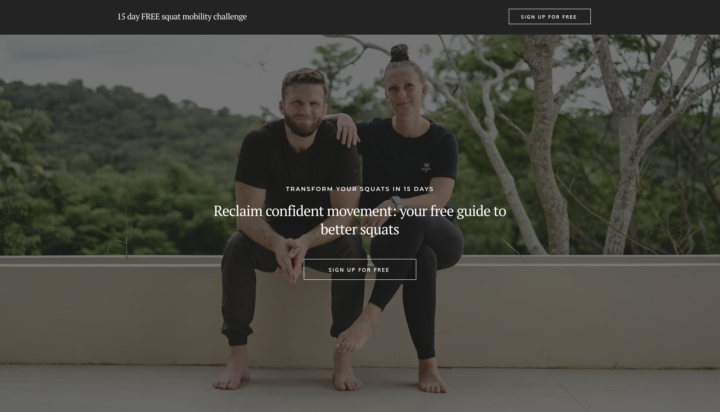
Task: Click the gray sky above the hills
Action: tap(138, 60)
